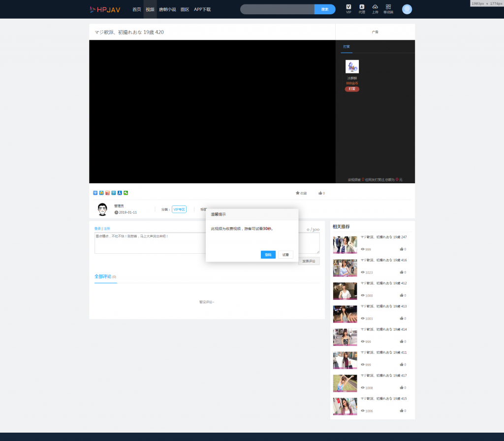504x441 pixels.
Task: Click the thumbs-up like icon under the video
Action: 320,193
